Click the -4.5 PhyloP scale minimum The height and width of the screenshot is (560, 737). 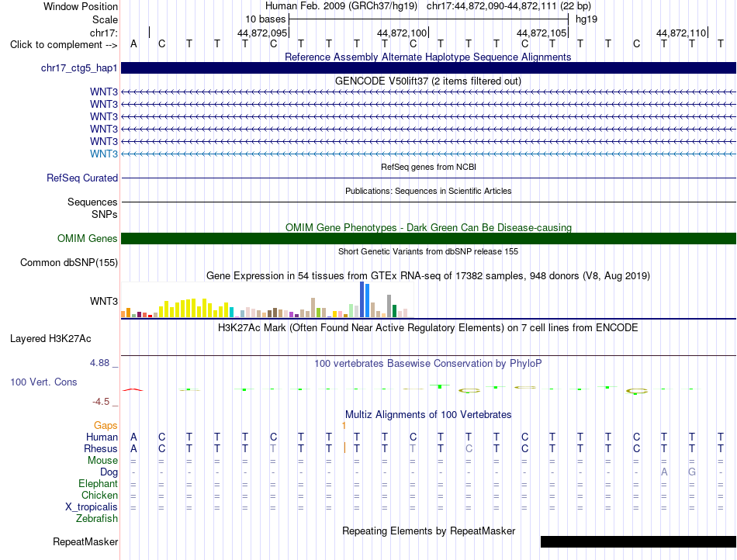click(x=101, y=402)
